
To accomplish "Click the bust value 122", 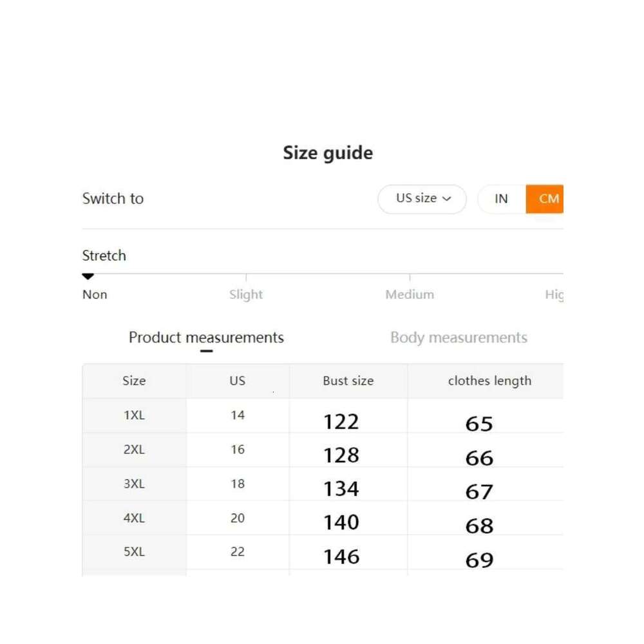I will [x=341, y=422].
